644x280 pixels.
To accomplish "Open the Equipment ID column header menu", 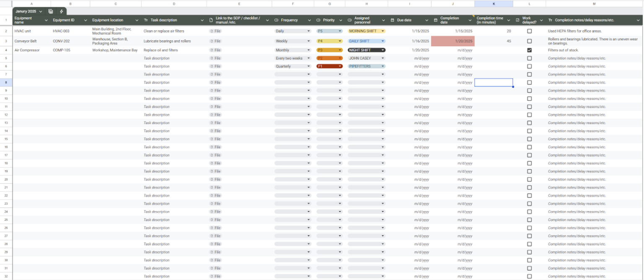I will click(85, 20).
